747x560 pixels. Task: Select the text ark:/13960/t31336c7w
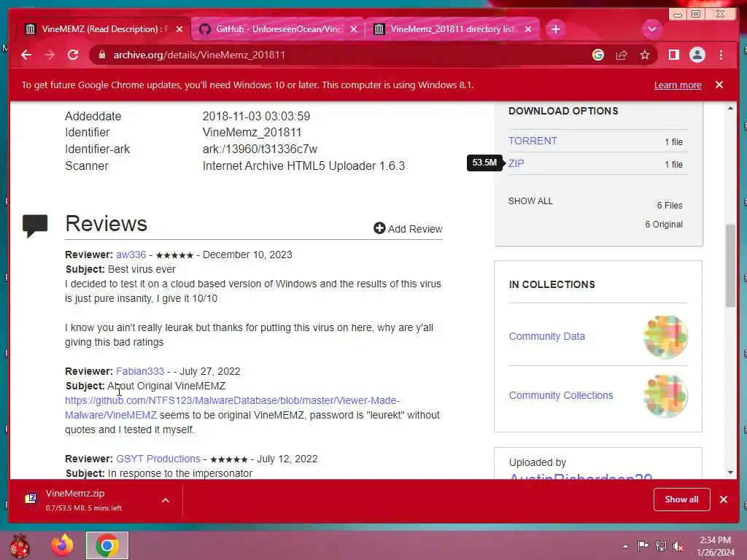[x=260, y=149]
